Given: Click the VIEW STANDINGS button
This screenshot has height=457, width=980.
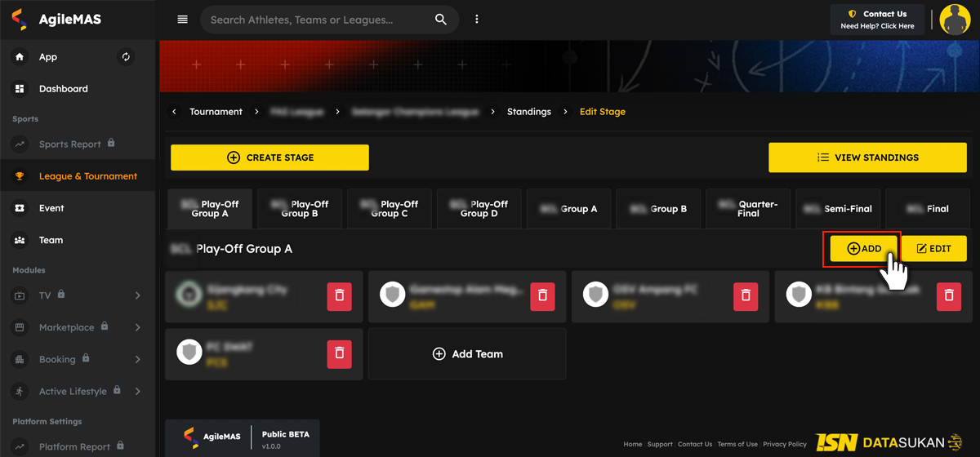Looking at the screenshot, I should coord(867,158).
